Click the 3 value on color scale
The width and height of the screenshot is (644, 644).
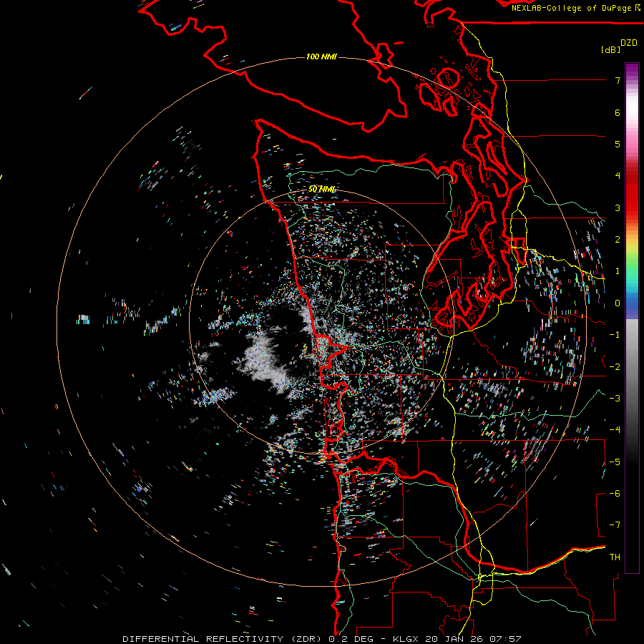618,208
